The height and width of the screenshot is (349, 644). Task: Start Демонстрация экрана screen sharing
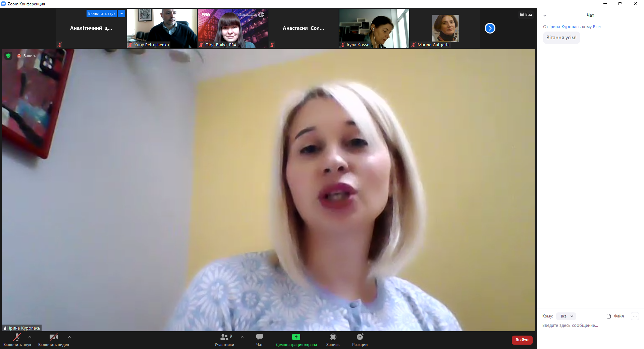(296, 340)
